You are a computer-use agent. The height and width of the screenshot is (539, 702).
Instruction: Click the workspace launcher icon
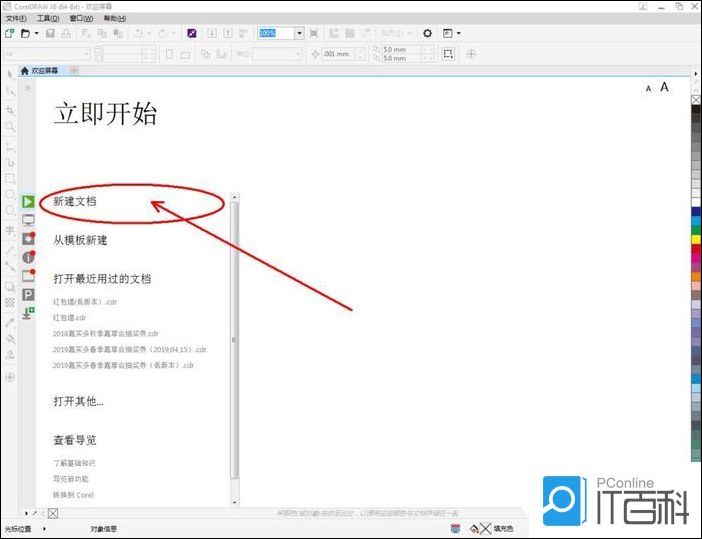click(447, 33)
